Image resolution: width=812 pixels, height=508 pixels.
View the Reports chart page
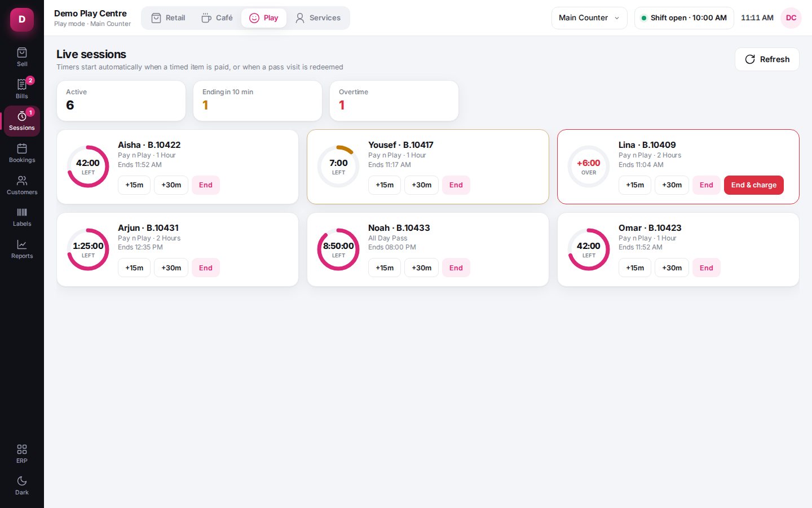click(x=22, y=249)
